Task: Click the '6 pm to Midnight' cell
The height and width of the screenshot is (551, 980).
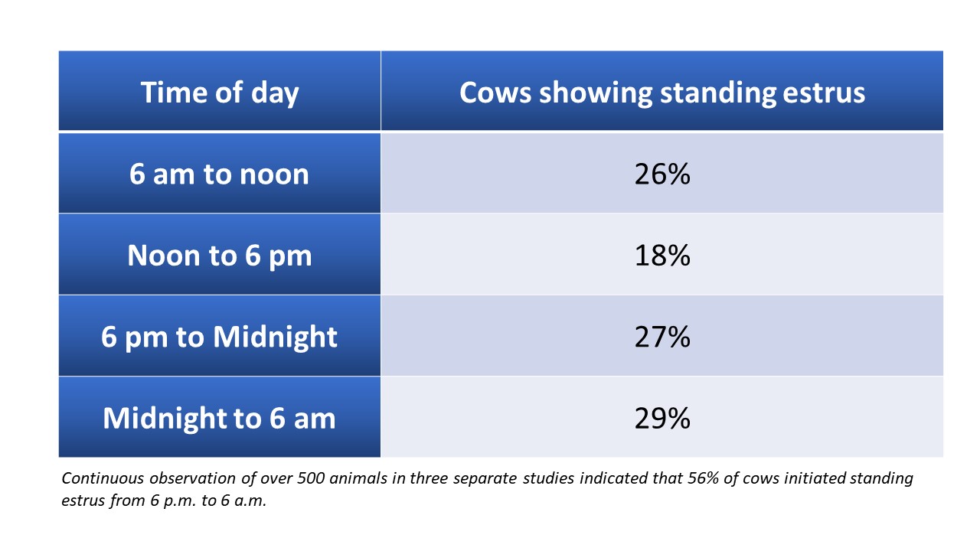Action: coord(220,336)
